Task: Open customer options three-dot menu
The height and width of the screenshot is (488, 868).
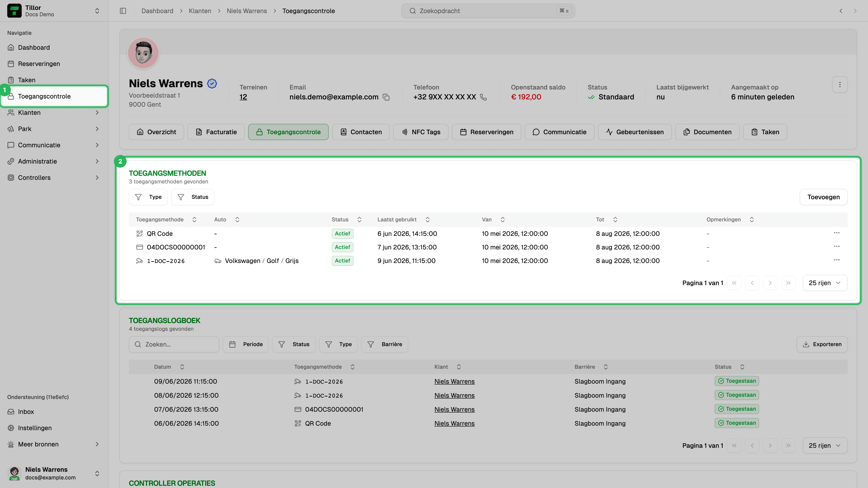Action: pyautogui.click(x=840, y=84)
